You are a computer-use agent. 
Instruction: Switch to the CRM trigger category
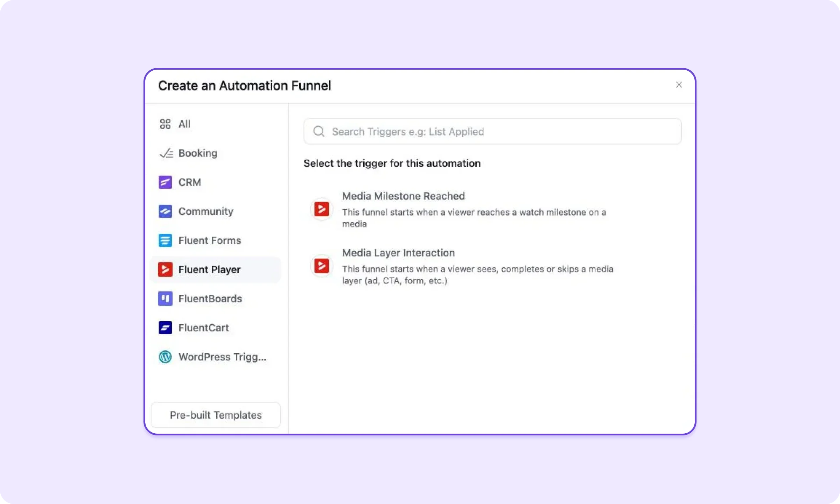click(215, 182)
